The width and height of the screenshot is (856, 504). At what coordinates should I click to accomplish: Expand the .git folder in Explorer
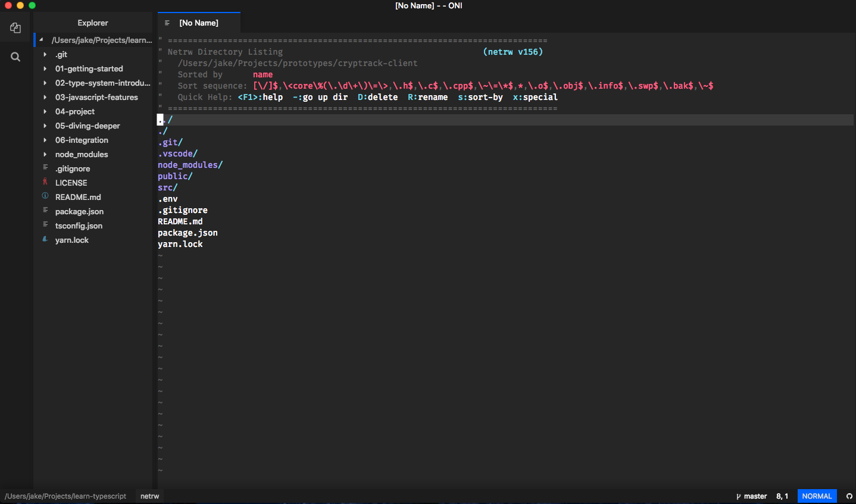pyautogui.click(x=45, y=54)
